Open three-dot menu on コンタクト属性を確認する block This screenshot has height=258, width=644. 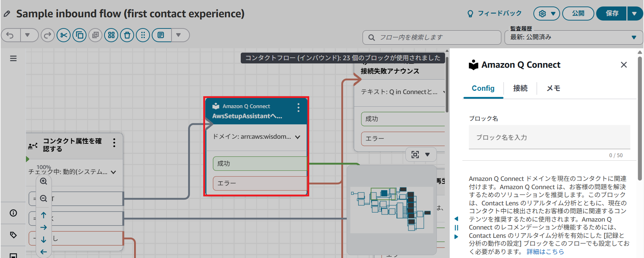click(x=114, y=143)
